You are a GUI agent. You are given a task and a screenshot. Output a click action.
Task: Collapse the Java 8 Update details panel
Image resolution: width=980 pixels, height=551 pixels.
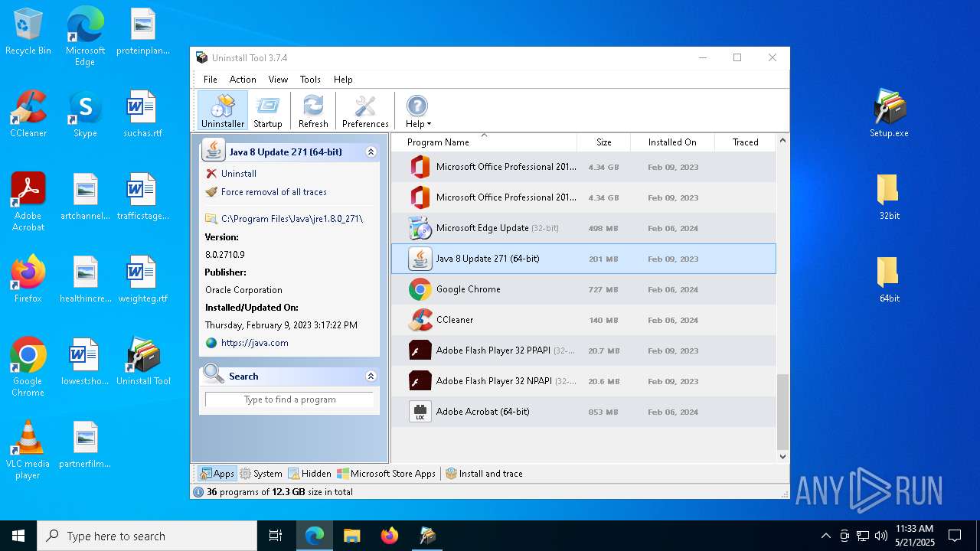pyautogui.click(x=371, y=152)
